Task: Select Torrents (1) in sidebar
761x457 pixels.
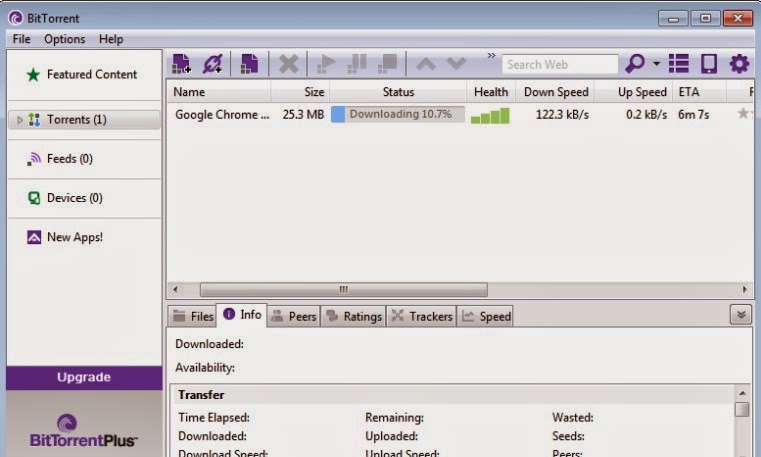Action: pyautogui.click(x=84, y=120)
